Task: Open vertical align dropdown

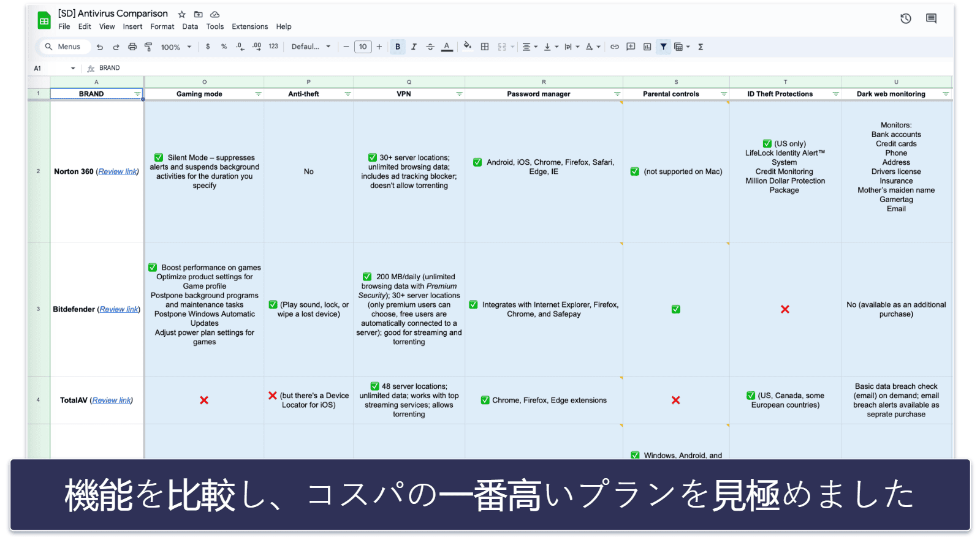Action: 551,47
